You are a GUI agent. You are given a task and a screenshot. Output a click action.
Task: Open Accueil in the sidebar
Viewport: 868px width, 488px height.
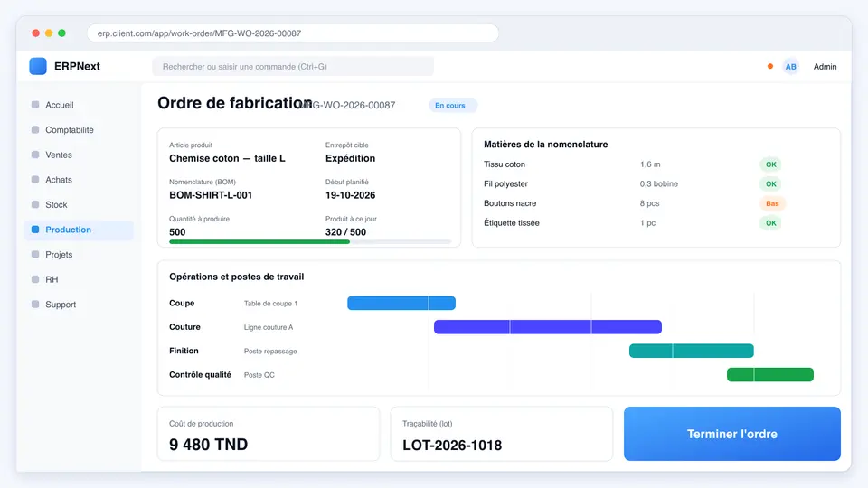point(79,105)
